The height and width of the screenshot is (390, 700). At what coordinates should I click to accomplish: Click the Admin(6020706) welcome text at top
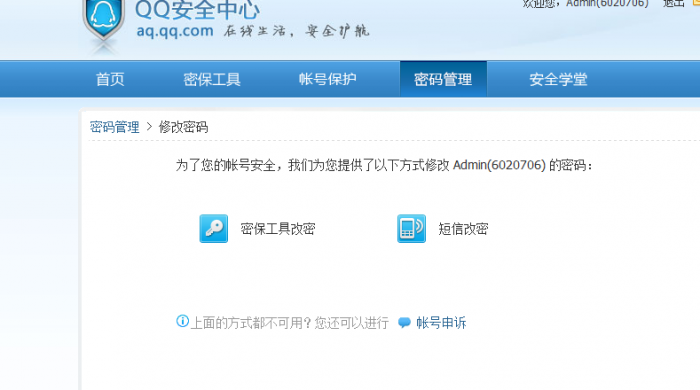point(607,4)
